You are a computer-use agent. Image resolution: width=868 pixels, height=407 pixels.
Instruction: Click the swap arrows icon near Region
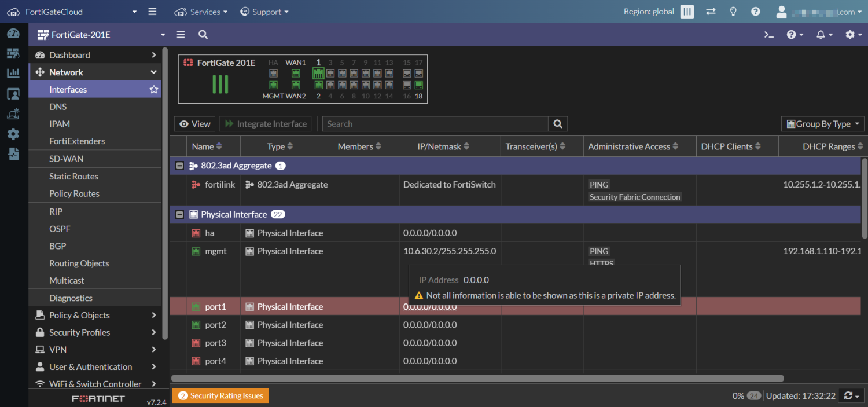[x=711, y=12]
